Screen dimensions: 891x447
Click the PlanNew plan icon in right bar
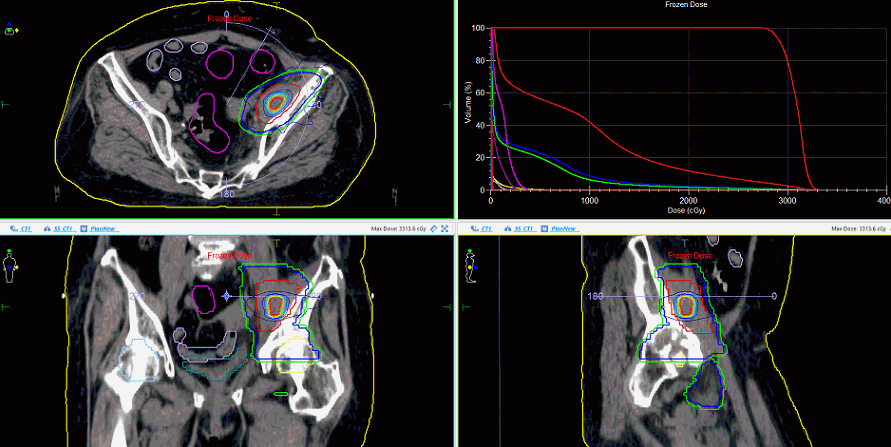pyautogui.click(x=545, y=229)
